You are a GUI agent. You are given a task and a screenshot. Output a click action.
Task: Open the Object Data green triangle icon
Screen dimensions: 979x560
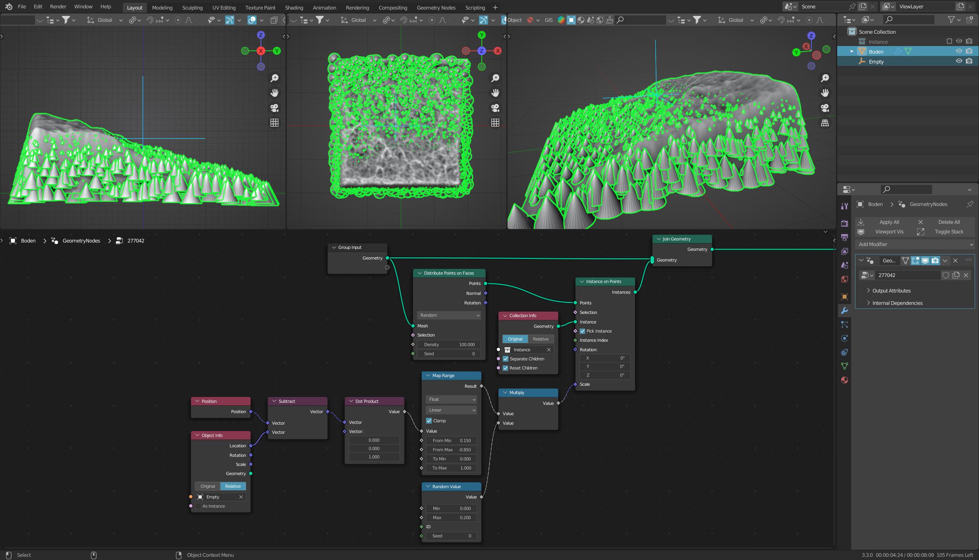pyautogui.click(x=844, y=366)
